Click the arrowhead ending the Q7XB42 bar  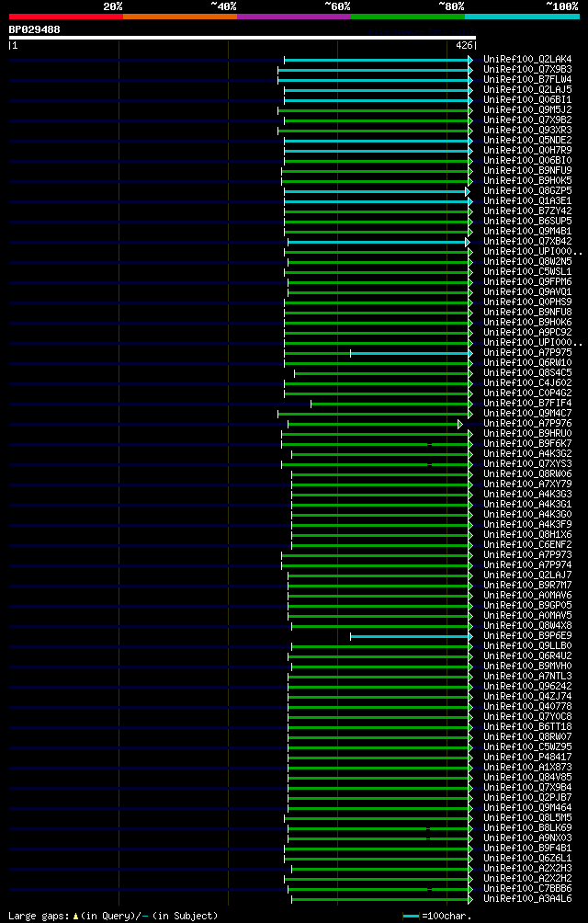click(x=468, y=242)
